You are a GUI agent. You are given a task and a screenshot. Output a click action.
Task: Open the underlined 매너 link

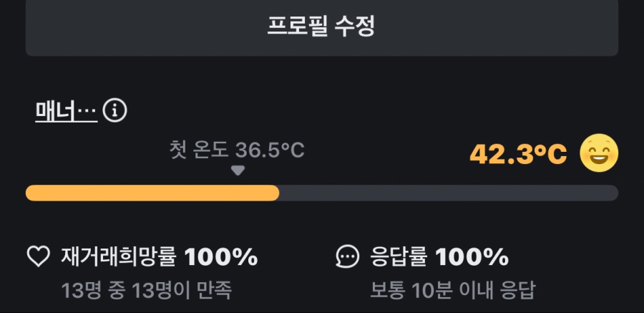point(66,110)
